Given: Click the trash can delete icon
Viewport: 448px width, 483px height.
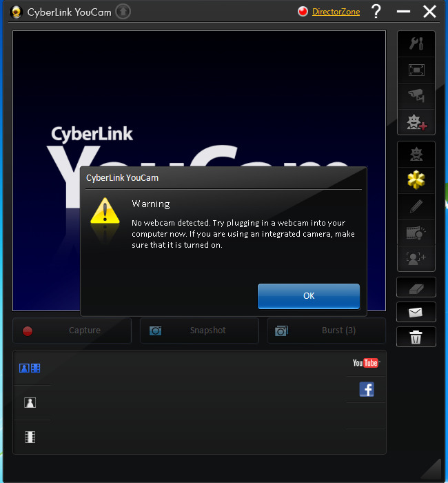Looking at the screenshot, I should click(x=416, y=337).
